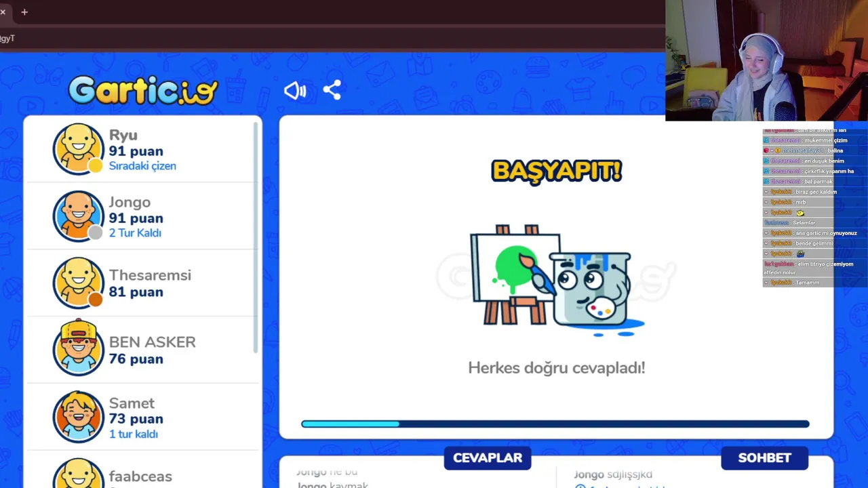Image resolution: width=868 pixels, height=488 pixels.
Task: Click BEN ASKER's 76 puan score
Action: [x=136, y=359]
